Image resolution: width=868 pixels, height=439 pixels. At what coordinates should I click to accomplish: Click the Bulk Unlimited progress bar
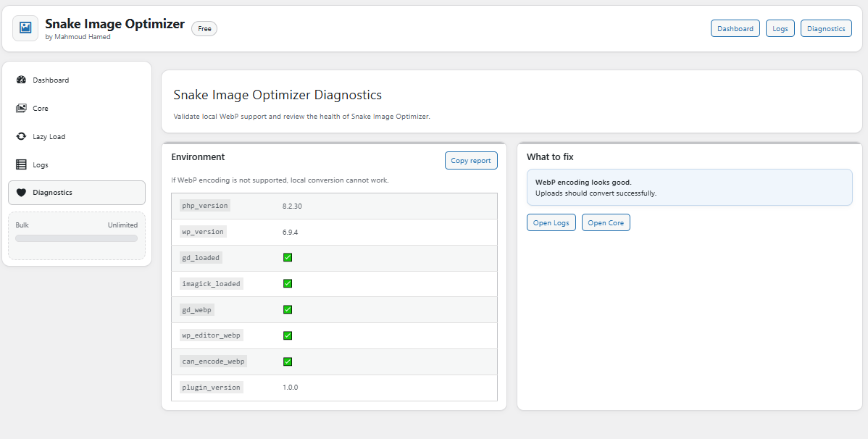pyautogui.click(x=76, y=238)
